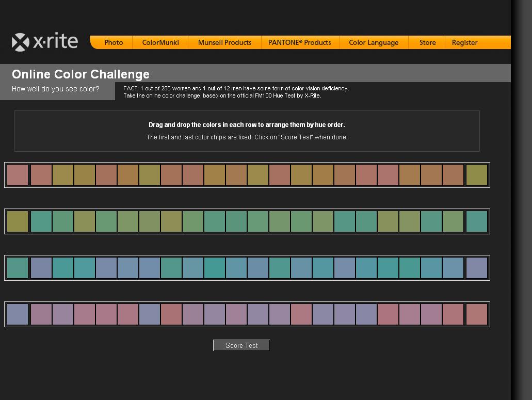532x400 pixels.
Task: Open PANTONE Products navigation item
Action: pos(299,43)
